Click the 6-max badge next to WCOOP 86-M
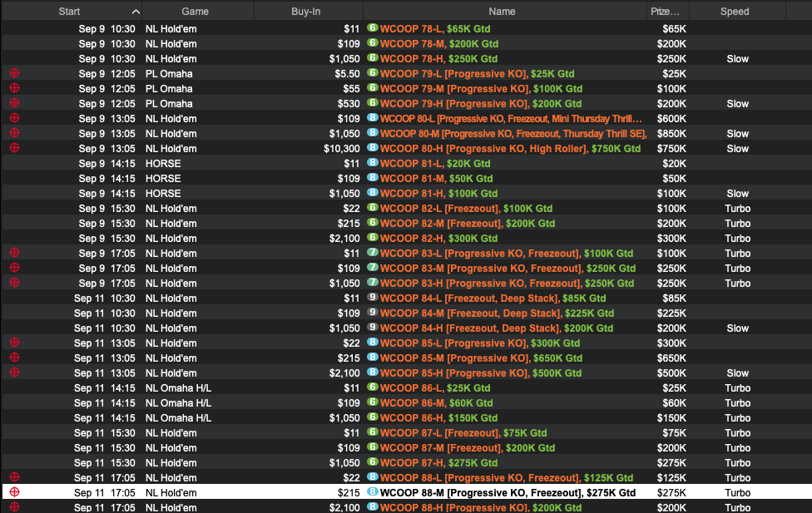Image resolution: width=812 pixels, height=513 pixels. (373, 402)
